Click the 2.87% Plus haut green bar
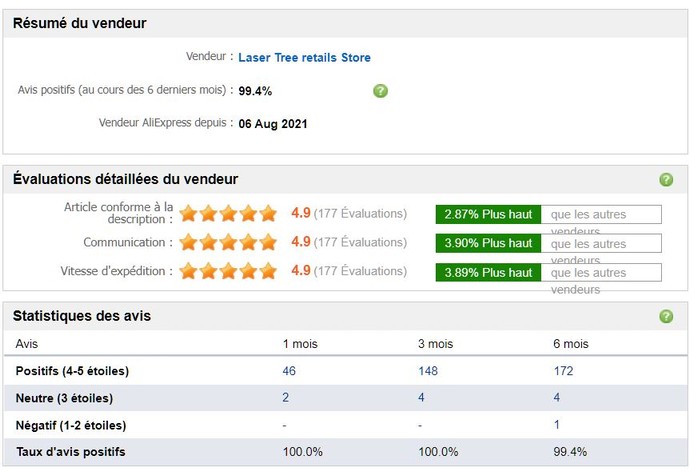Image resolution: width=689 pixels, height=471 pixels. [488, 214]
